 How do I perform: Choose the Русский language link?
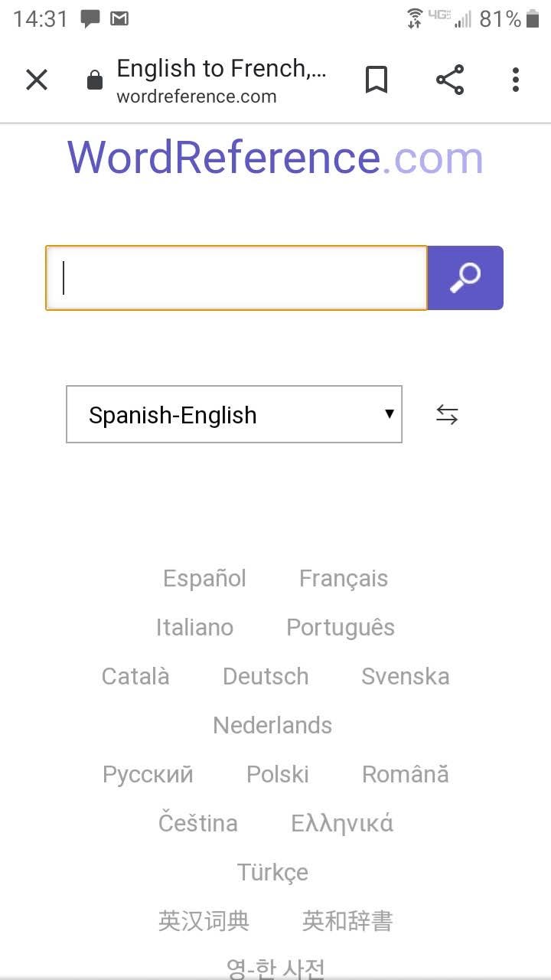[148, 775]
